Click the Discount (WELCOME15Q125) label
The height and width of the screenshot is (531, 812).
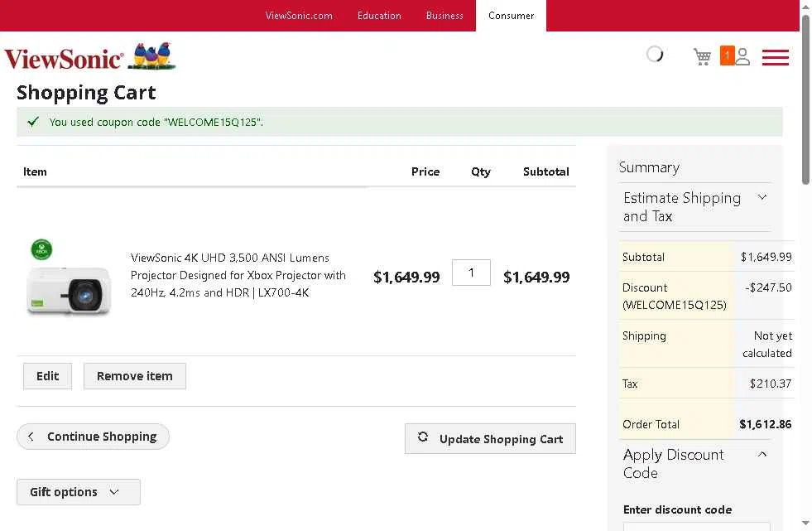click(675, 297)
